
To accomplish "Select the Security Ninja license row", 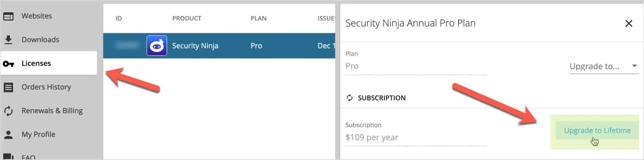I will (x=219, y=46).
